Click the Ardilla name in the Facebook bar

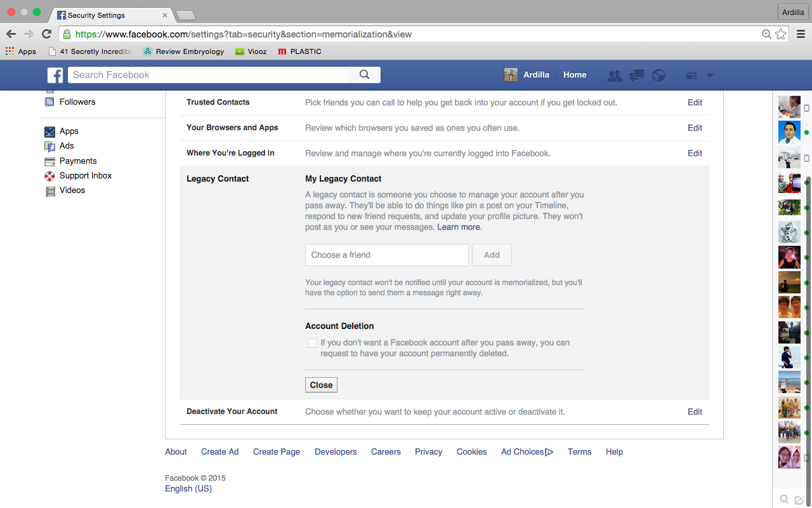536,75
